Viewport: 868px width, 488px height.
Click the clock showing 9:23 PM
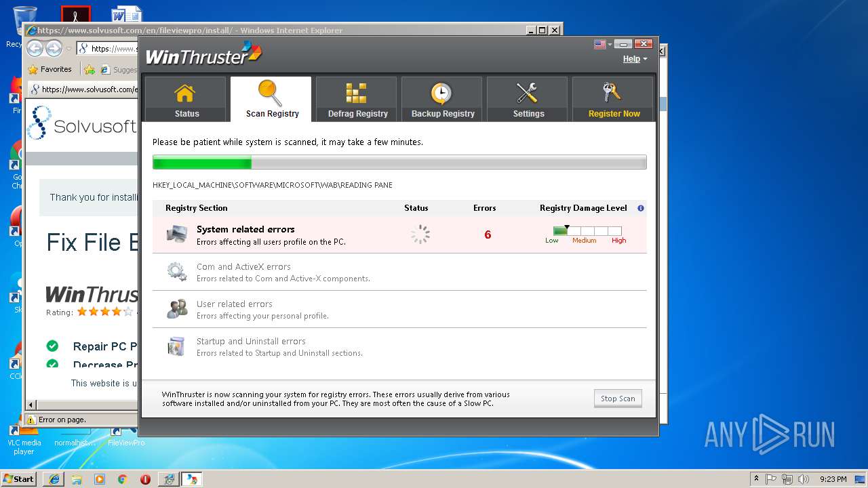pos(833,479)
